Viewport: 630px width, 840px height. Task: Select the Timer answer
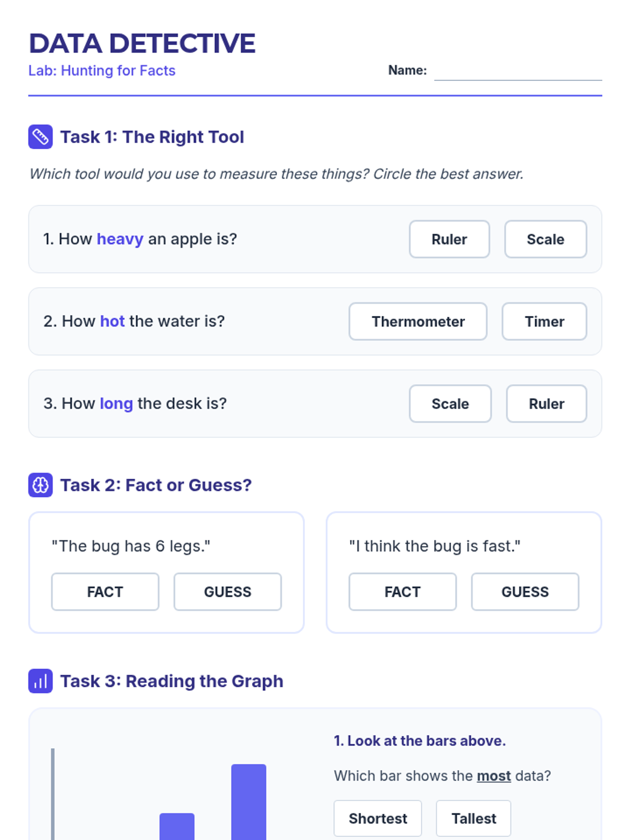(x=544, y=321)
